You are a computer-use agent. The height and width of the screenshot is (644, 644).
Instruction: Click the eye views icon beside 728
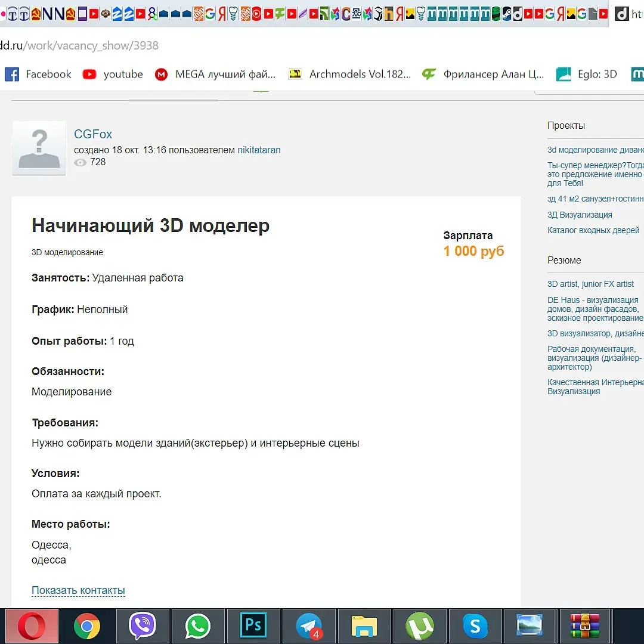[80, 163]
